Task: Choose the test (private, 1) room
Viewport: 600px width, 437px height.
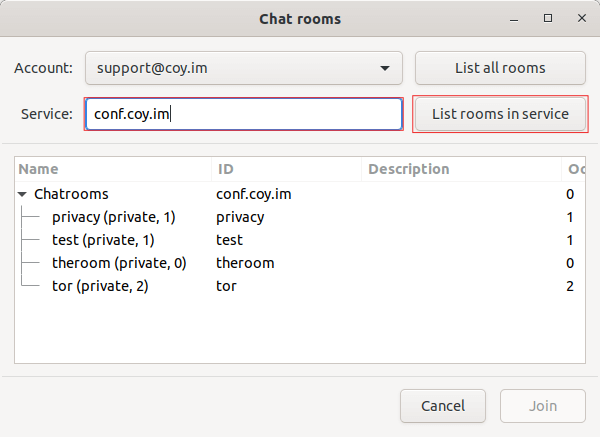Action: pyautogui.click(x=103, y=240)
